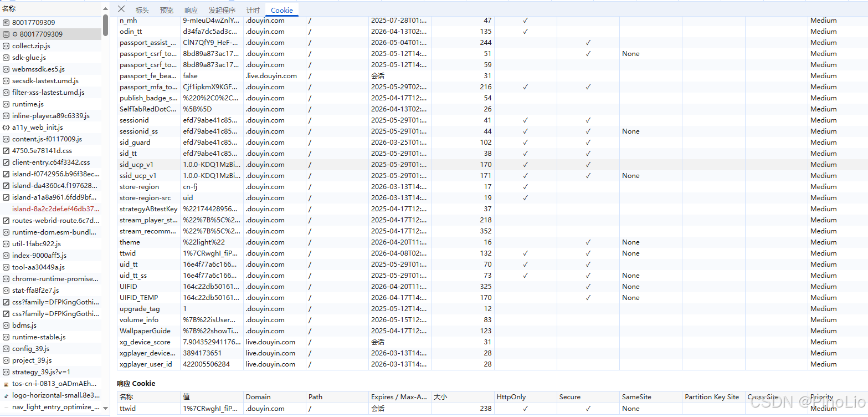Select the Cookie tab
868x417 pixels.
point(282,10)
